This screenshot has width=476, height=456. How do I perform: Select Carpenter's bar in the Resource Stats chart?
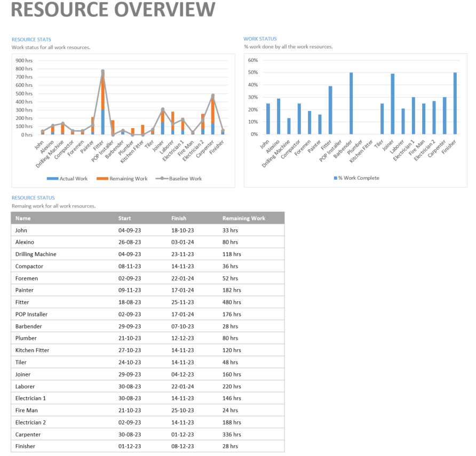[213, 115]
